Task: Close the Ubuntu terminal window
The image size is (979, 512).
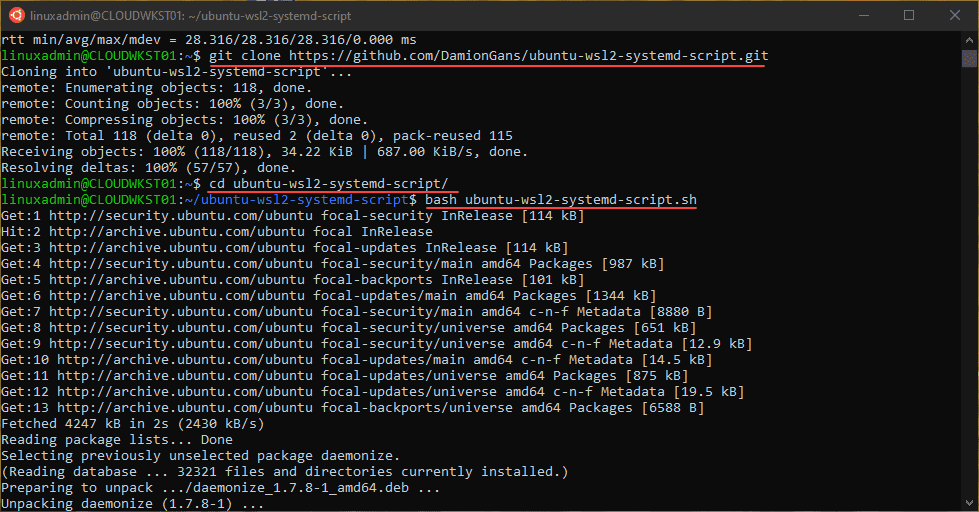Action: point(954,15)
